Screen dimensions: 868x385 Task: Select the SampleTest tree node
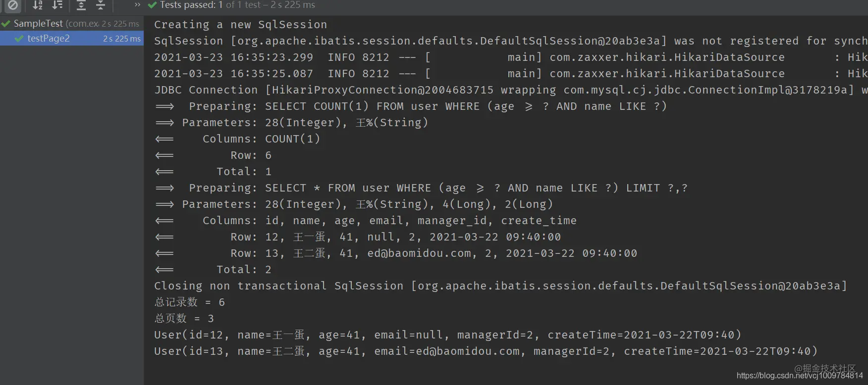[72, 24]
